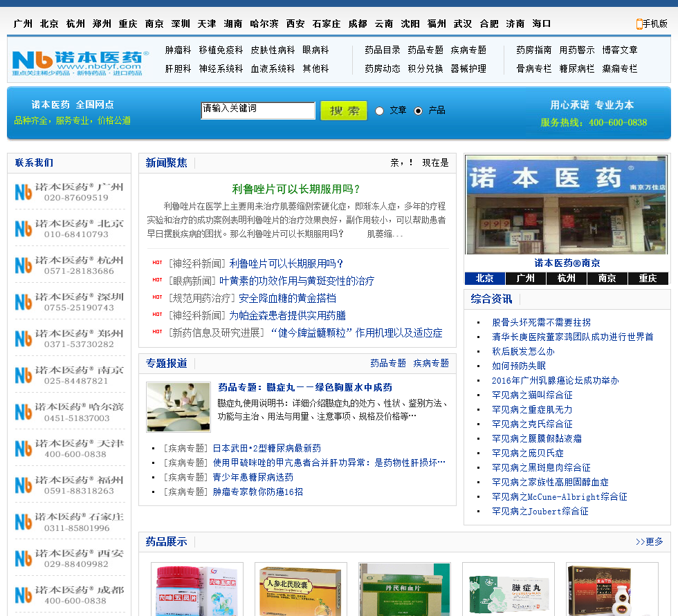
Task: Switch store photo to 南京 tab
Action: 607,279
